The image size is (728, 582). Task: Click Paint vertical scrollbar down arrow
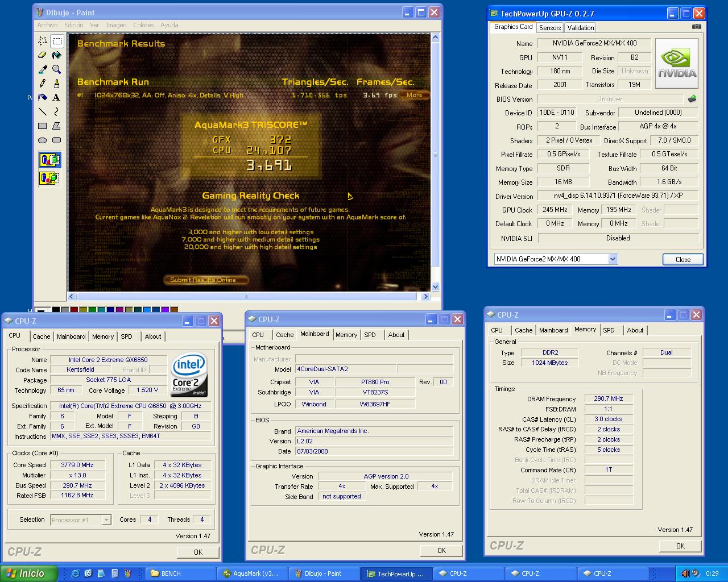(435, 286)
